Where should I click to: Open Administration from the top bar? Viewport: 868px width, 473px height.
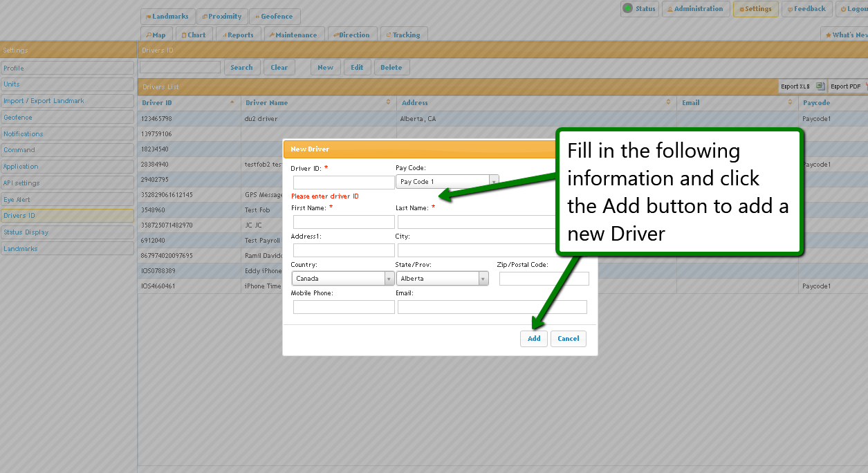tap(695, 9)
